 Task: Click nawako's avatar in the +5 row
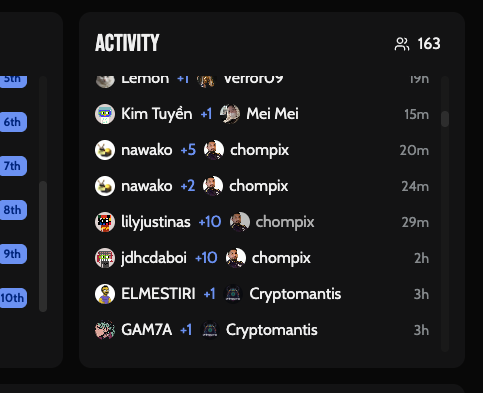click(x=105, y=150)
